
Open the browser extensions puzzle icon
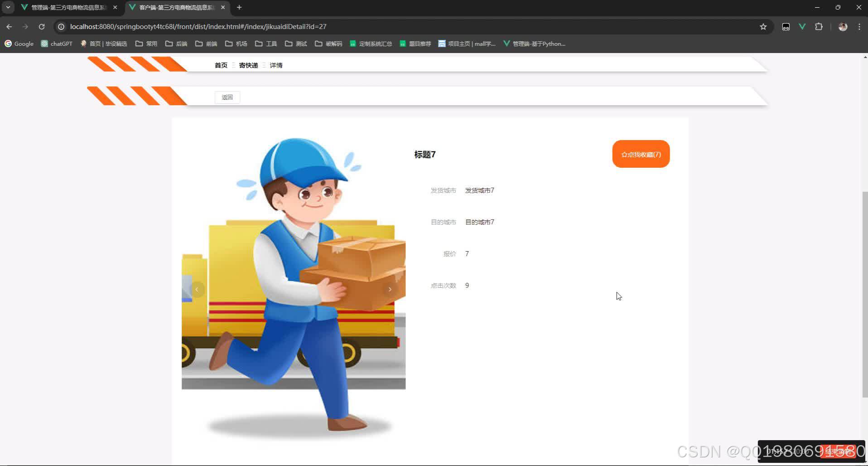(x=819, y=27)
